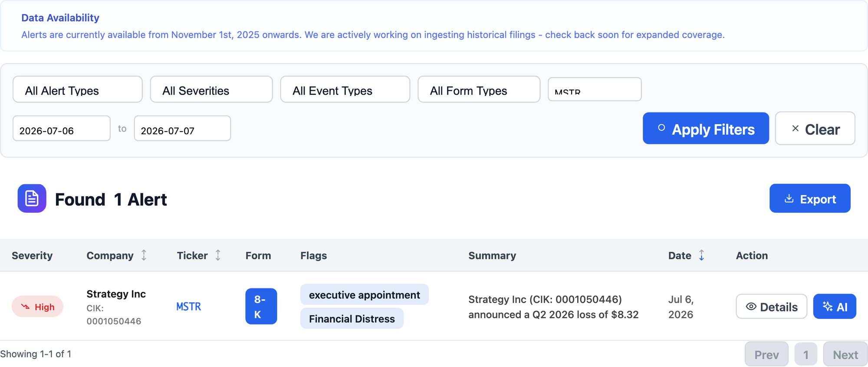Click the download icon on Export button

(789, 198)
